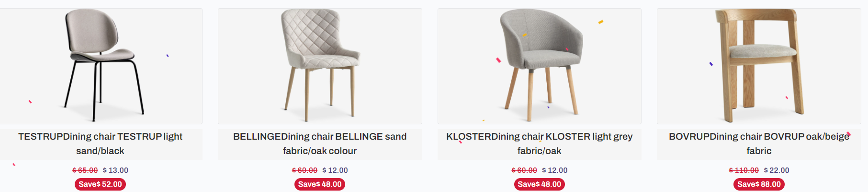The image size is (868, 192).
Task: Click the $13.00 sale price
Action: [116, 170]
